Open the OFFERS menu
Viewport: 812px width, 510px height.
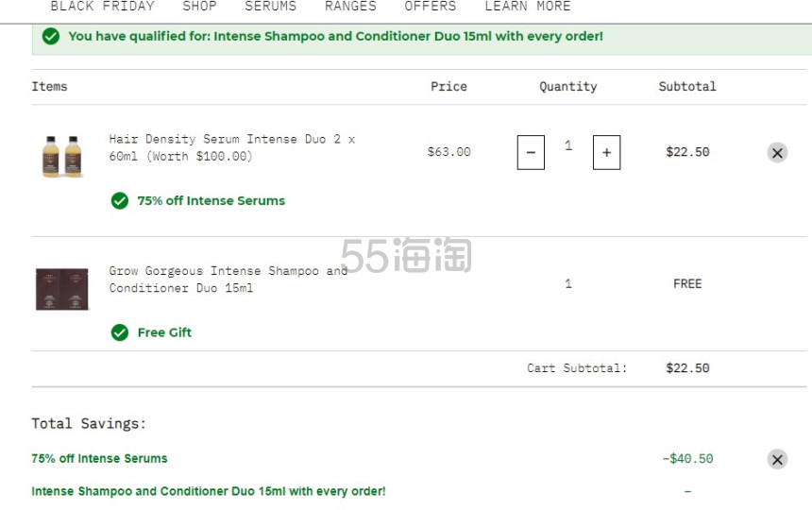click(431, 7)
